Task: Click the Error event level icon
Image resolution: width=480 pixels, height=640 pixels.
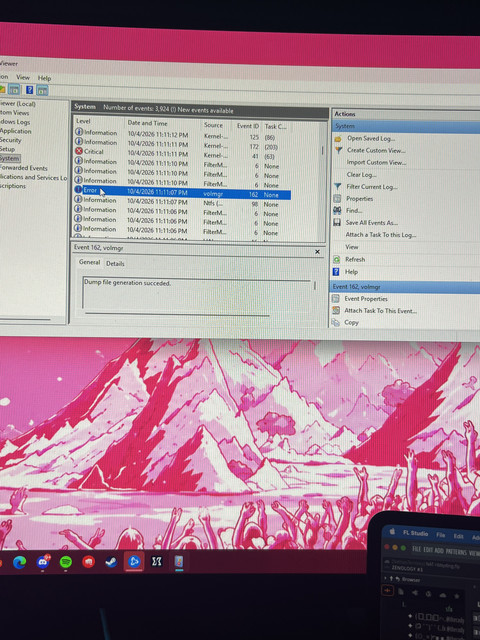Action: (x=78, y=190)
